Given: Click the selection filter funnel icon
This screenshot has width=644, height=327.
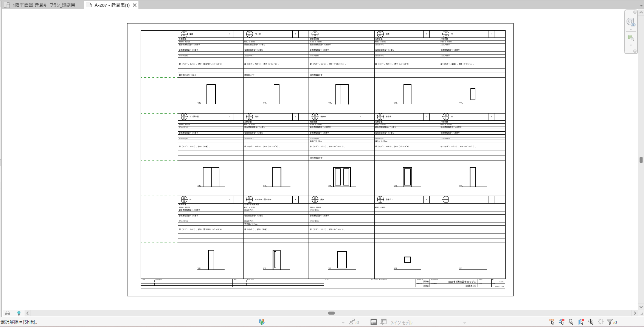Looking at the screenshot, I should (610, 322).
